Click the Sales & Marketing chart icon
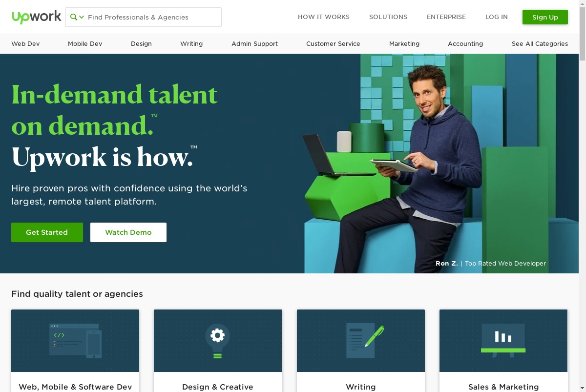Image resolution: width=586 pixels, height=392 pixels. 503,340
